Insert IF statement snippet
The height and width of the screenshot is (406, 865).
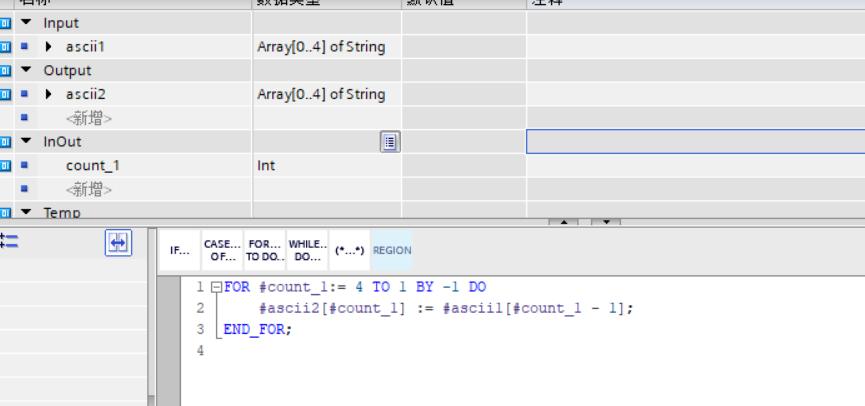[x=180, y=251]
